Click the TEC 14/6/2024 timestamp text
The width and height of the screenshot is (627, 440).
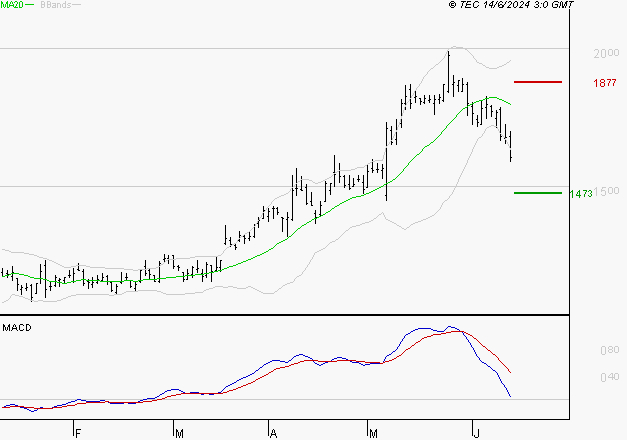(511, 5)
